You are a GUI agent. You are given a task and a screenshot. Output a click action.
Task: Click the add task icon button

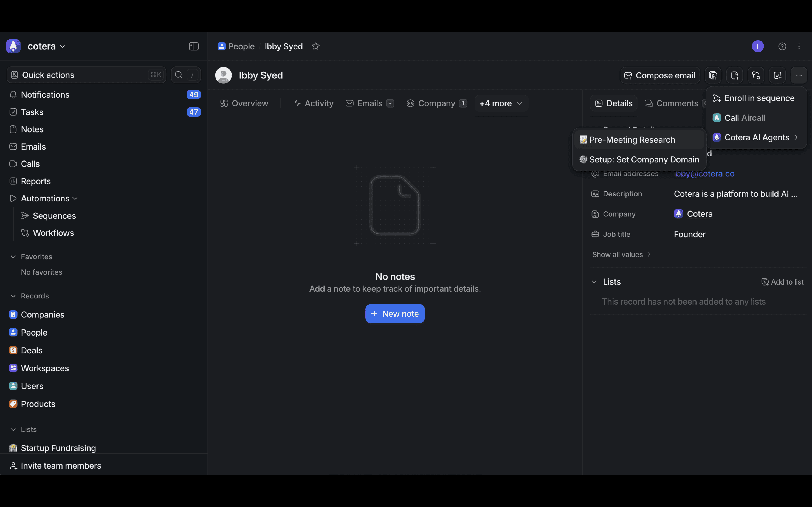pos(777,75)
